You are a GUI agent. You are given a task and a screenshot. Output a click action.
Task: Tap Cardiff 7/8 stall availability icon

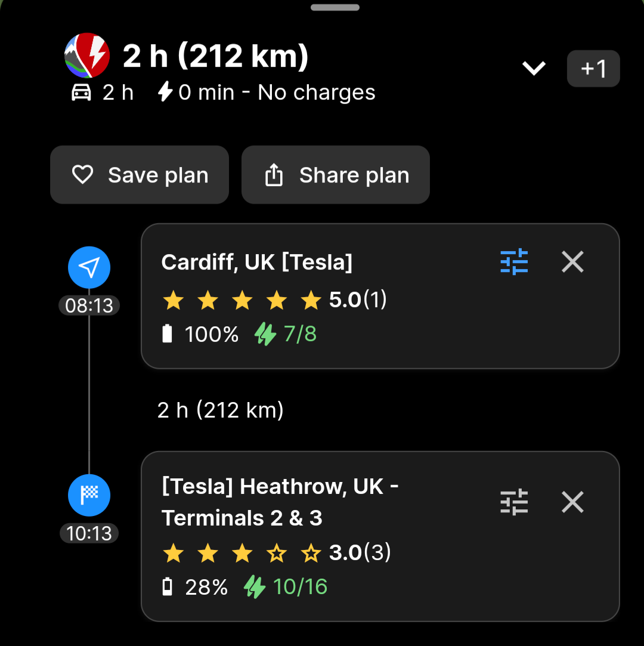tap(265, 334)
